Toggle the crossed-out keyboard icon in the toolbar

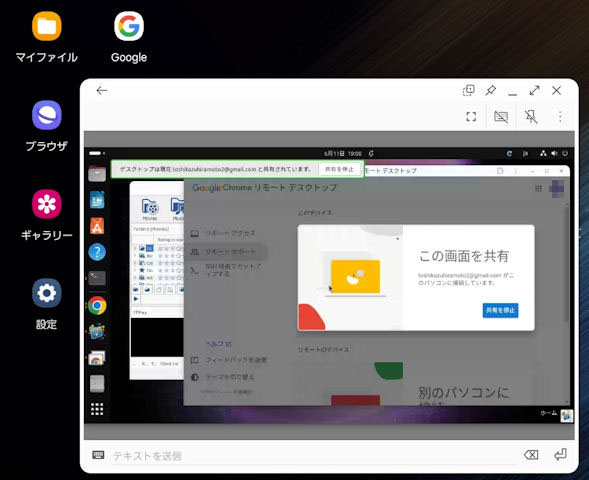[501, 117]
